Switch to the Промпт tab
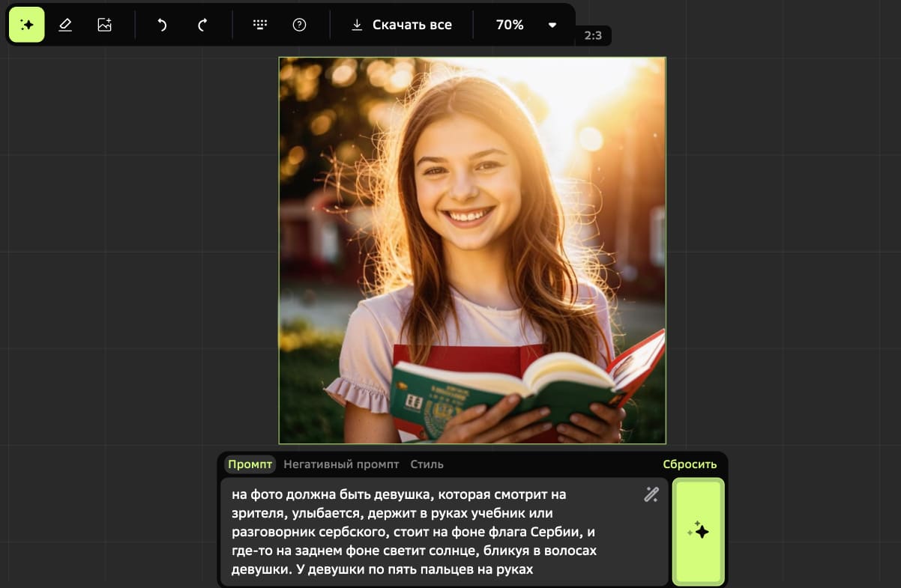 pos(250,464)
